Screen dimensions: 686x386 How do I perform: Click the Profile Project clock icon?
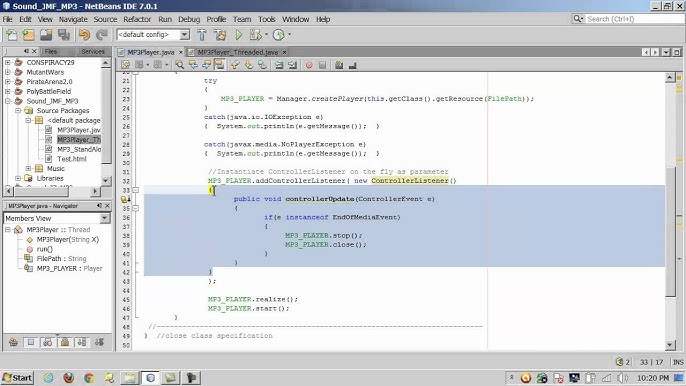[278, 35]
